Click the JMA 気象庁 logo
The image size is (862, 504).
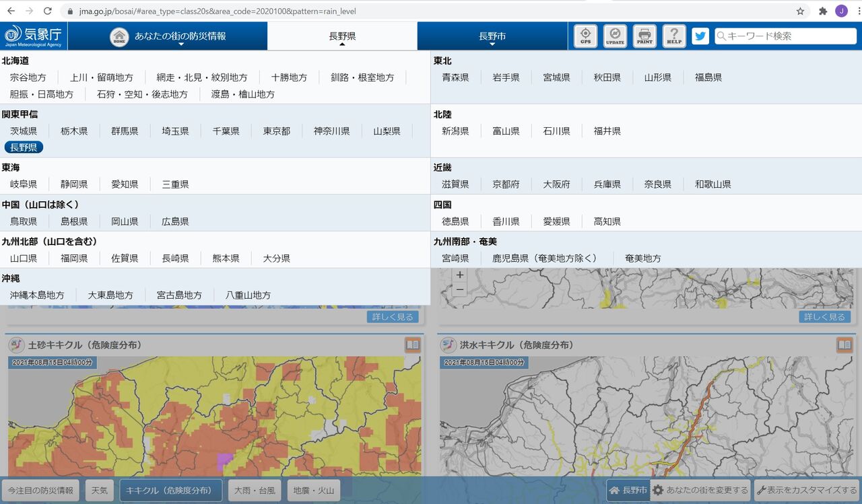point(33,36)
